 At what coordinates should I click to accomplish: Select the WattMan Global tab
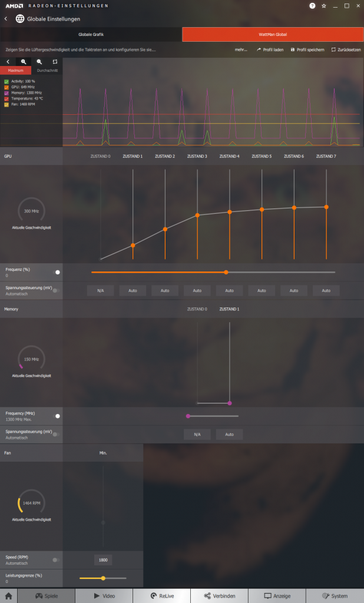[273, 35]
